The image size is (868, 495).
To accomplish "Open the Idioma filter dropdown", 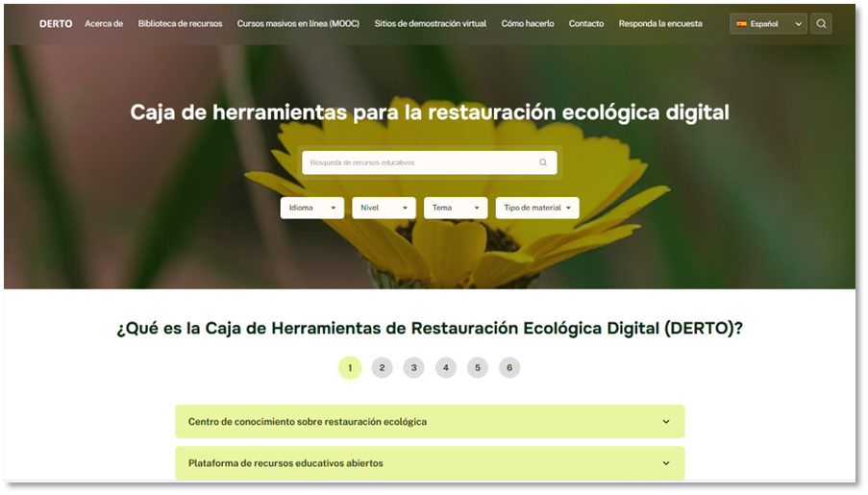I will (312, 208).
